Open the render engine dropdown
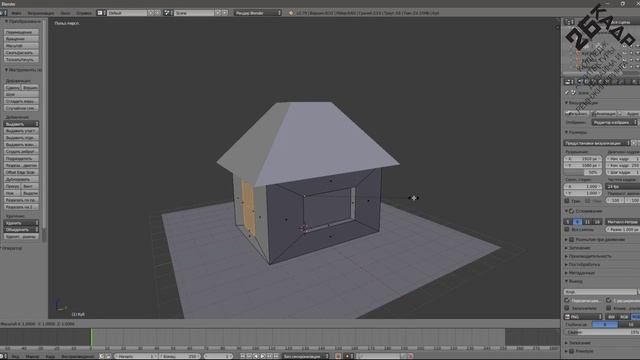 click(258, 13)
